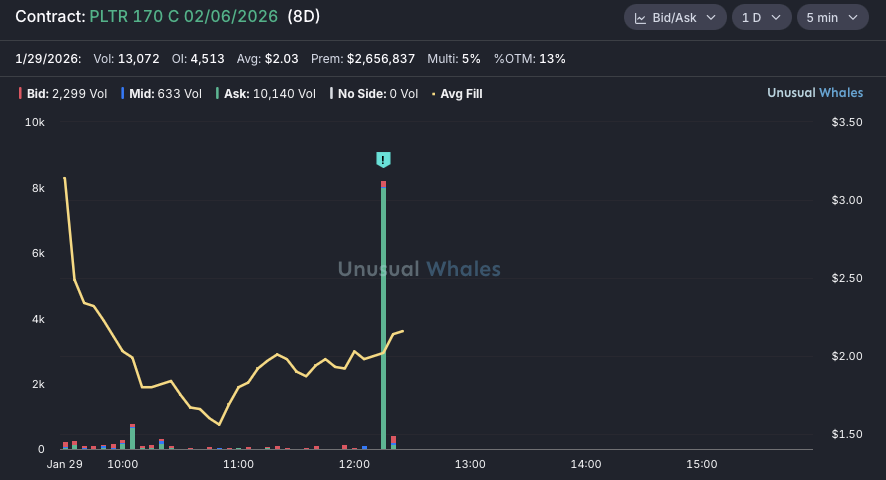Click the exclamation alert marker above the spike
Screen dimensions: 886x480
[x=383, y=159]
